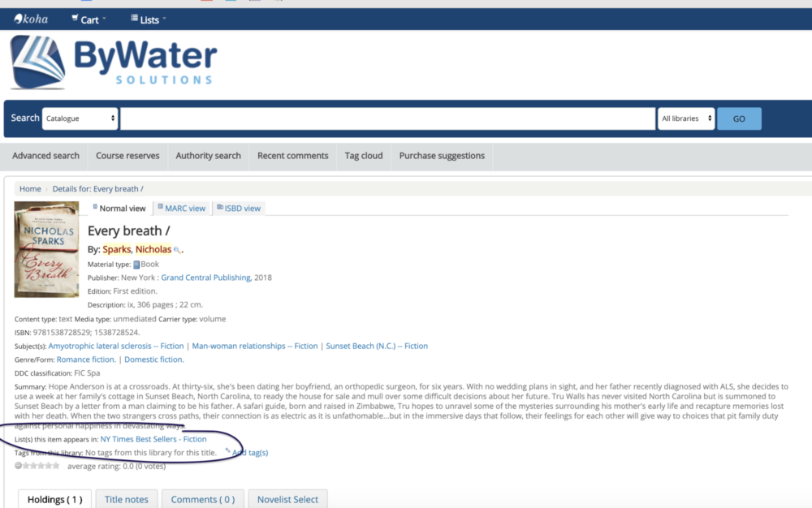Click the Book material type icon
Viewport: 812px width, 508px height.
tap(136, 265)
